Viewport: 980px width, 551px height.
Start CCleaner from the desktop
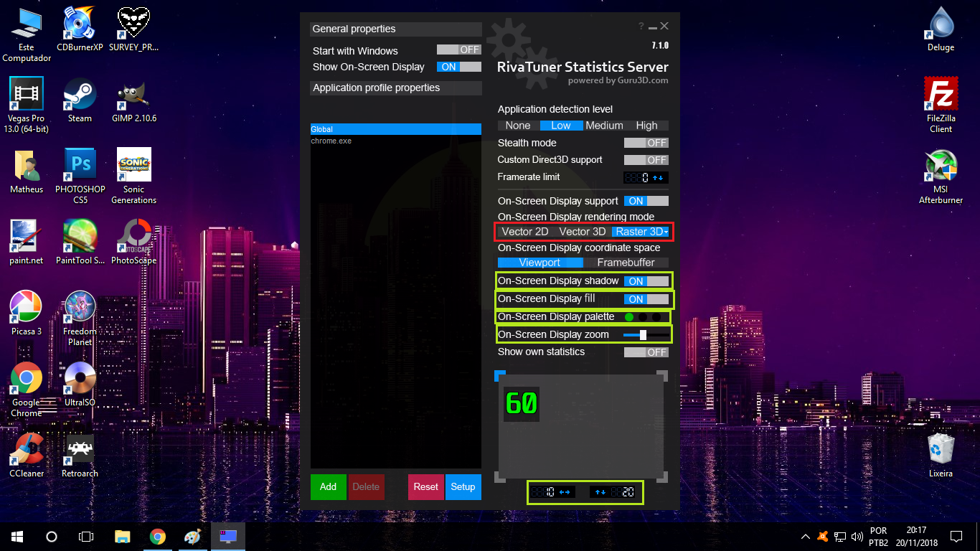click(x=26, y=448)
